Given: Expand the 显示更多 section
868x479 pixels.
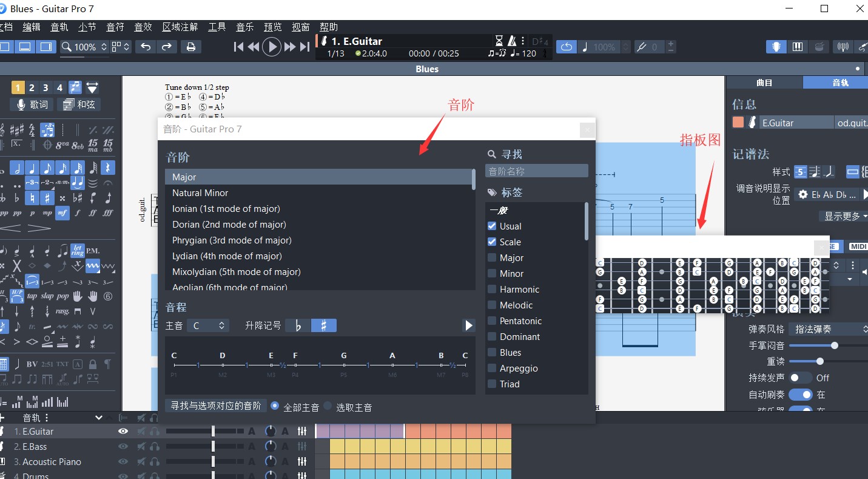Looking at the screenshot, I should pyautogui.click(x=845, y=216).
